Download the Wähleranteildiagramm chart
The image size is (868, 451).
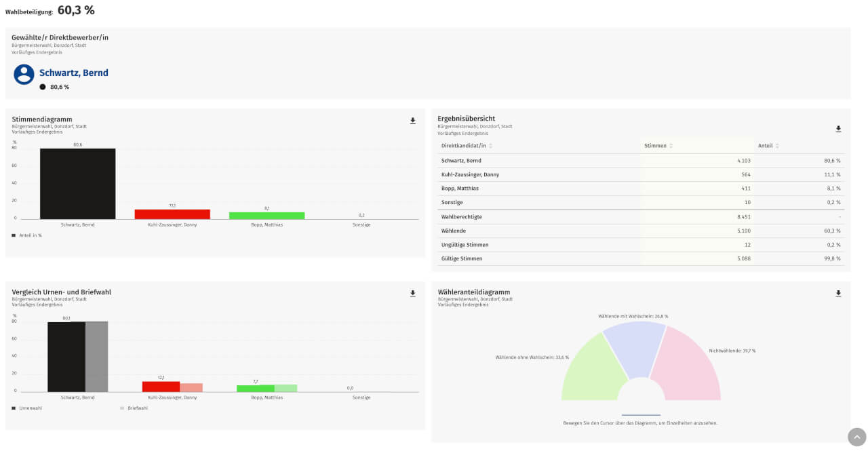tap(838, 294)
